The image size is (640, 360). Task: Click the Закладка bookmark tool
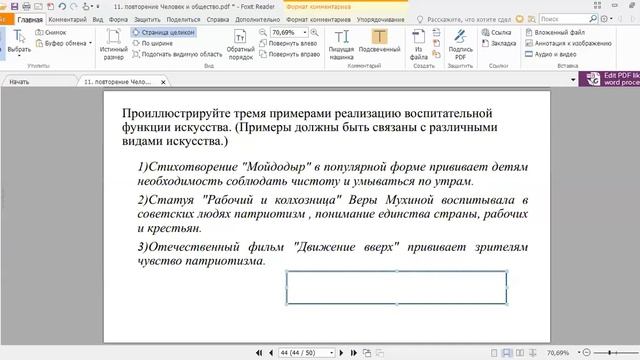(x=499, y=43)
